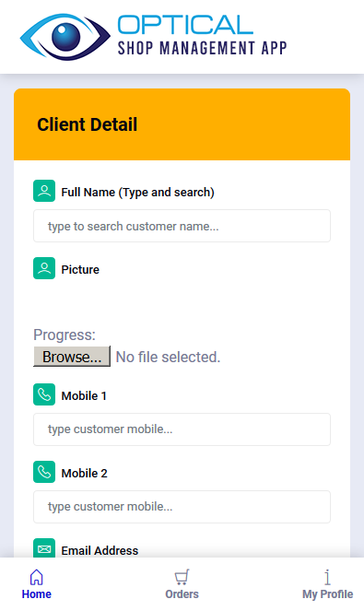The height and width of the screenshot is (611, 364).
Task: Click the Orders shopping cart icon
Action: click(182, 577)
